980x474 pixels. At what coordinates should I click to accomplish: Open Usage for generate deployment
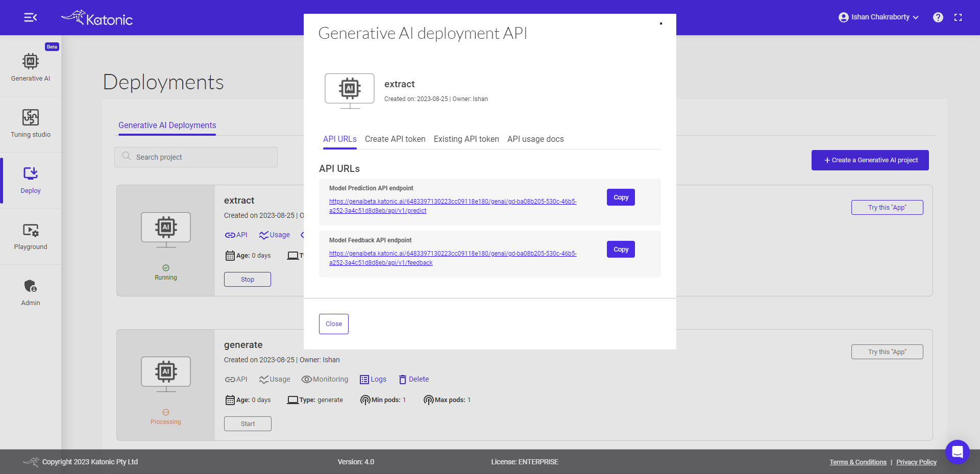[x=274, y=379]
